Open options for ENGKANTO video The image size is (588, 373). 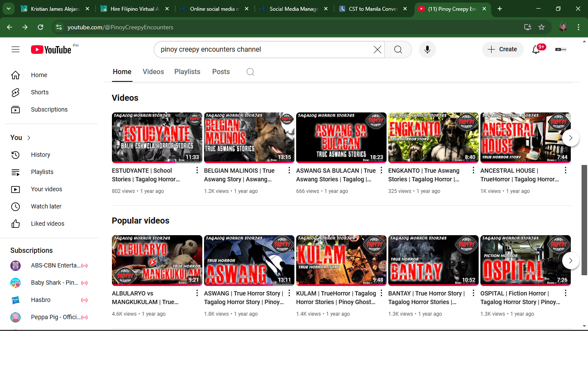[473, 170]
